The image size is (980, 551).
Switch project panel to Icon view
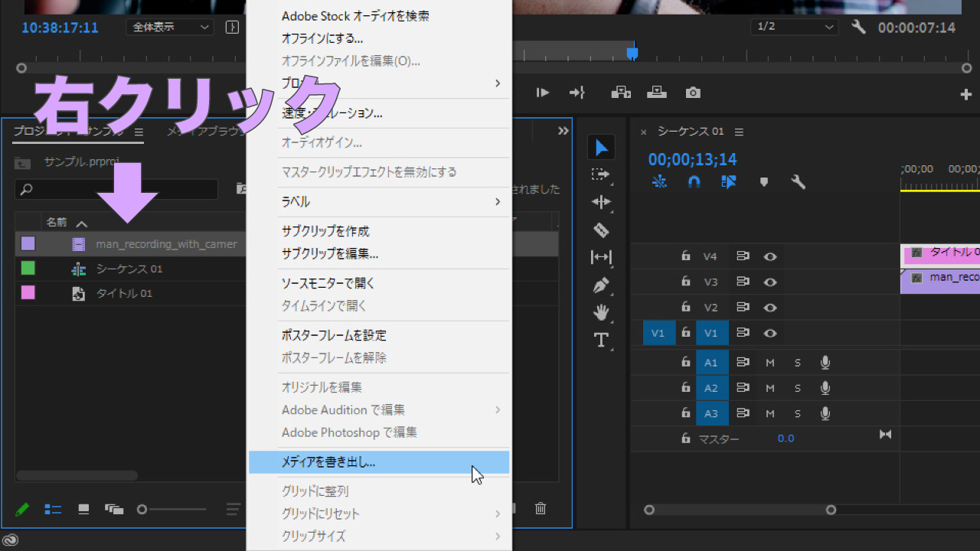(83, 509)
